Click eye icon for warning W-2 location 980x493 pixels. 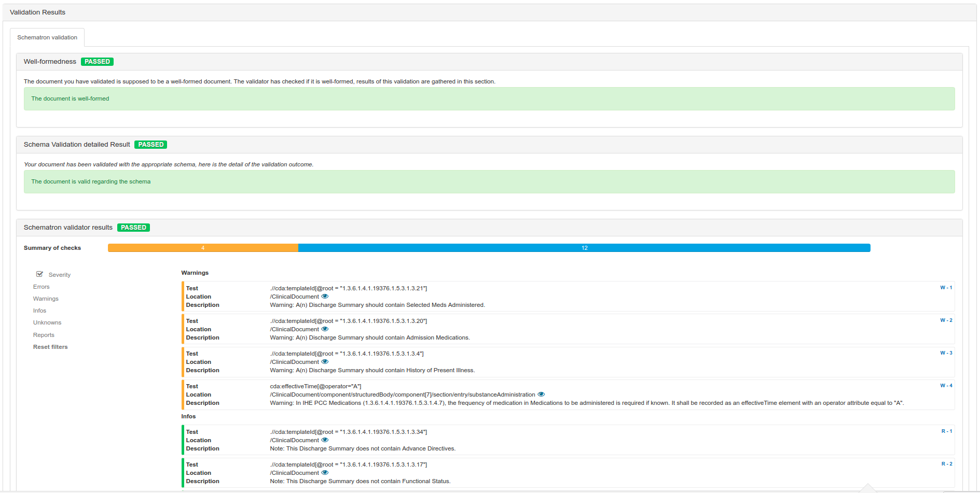pyautogui.click(x=325, y=329)
